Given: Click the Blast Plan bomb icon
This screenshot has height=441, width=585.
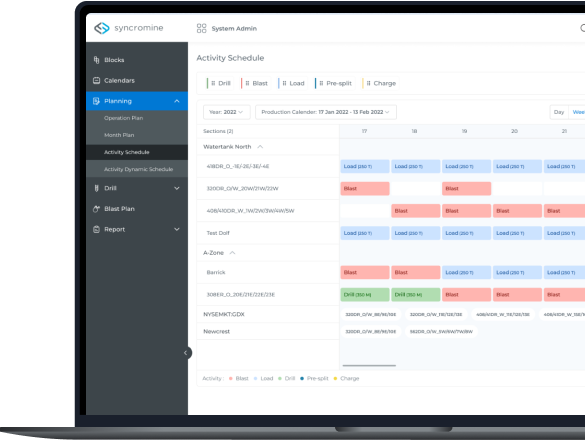Looking at the screenshot, I should tap(96, 209).
